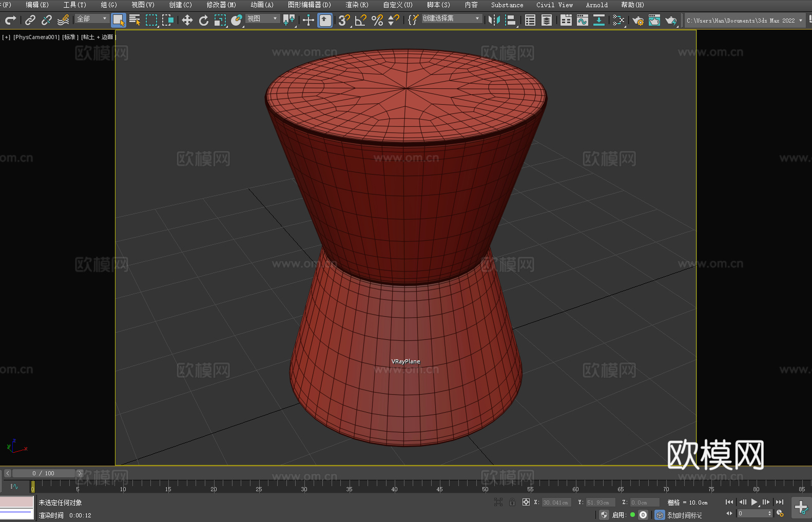
Task: Toggle Select and Manipulate crosshair
Action: 308,20
